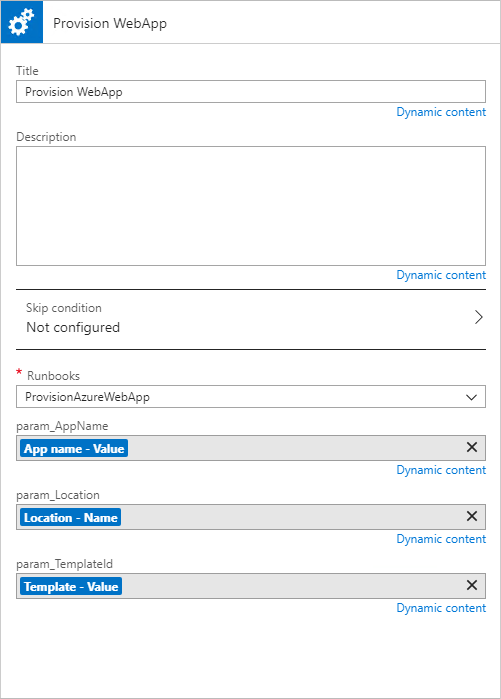Select the Location - Name token

70,518
